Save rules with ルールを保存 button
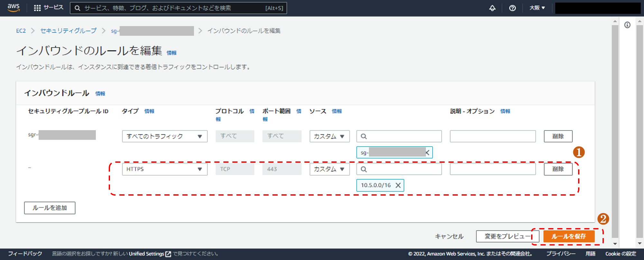The image size is (644, 260). [568, 236]
